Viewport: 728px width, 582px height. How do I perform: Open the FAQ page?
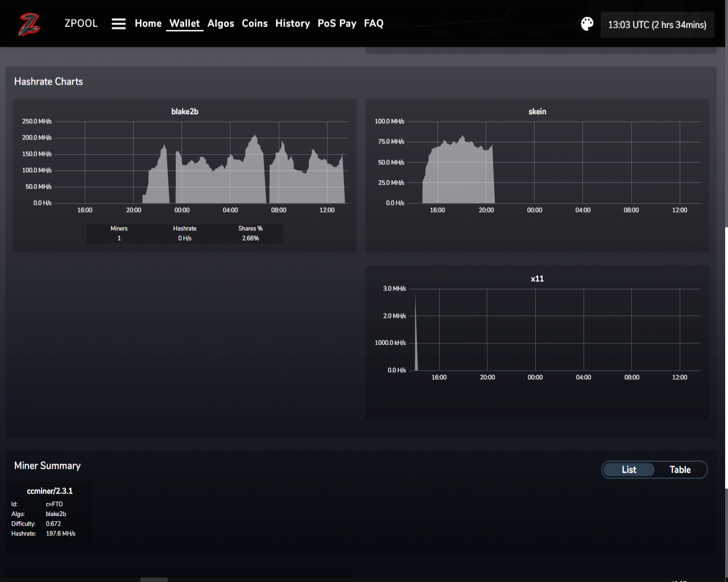[x=374, y=23]
